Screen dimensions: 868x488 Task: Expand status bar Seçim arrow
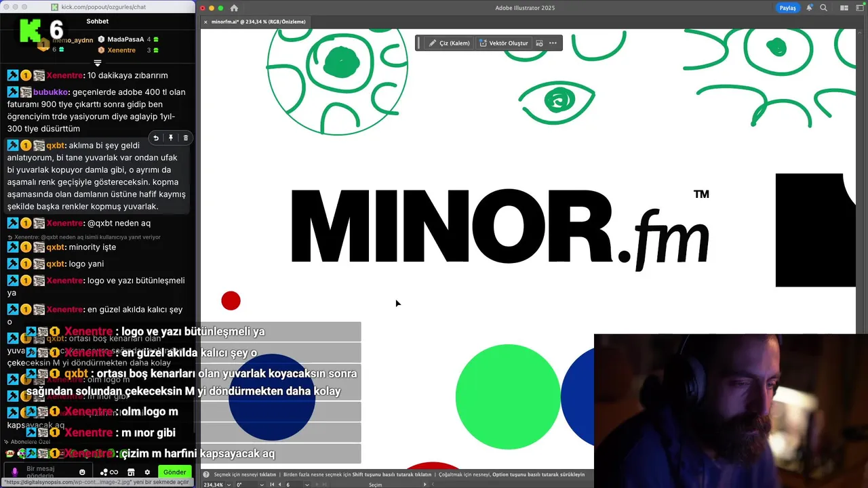[425, 485]
